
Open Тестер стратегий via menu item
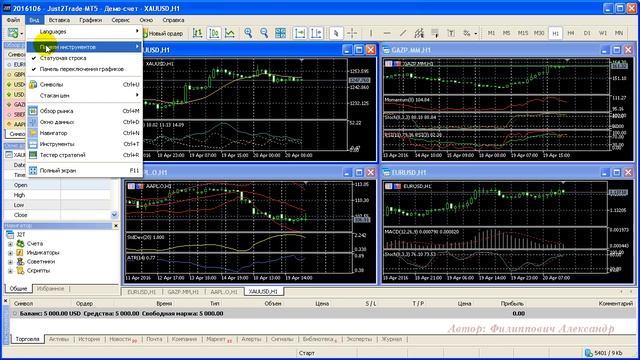[84, 155]
